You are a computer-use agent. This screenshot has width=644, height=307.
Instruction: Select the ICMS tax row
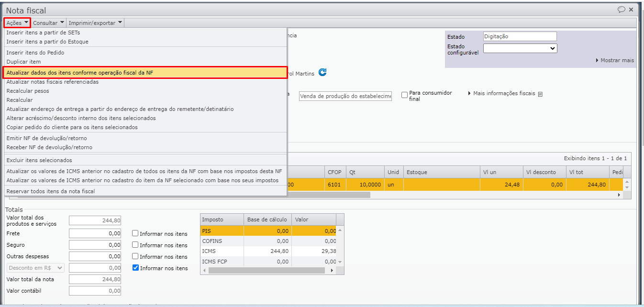268,251
